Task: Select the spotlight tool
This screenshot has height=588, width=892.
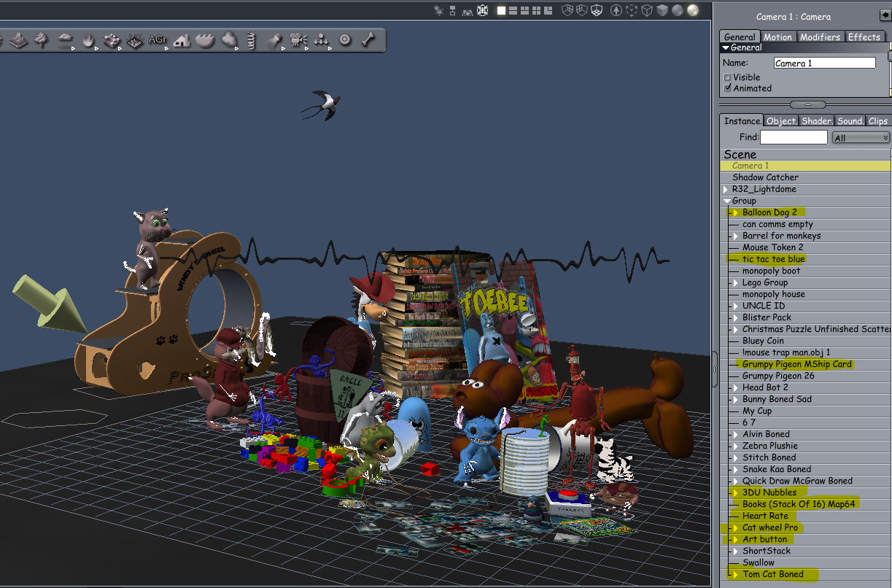Action: tap(275, 40)
